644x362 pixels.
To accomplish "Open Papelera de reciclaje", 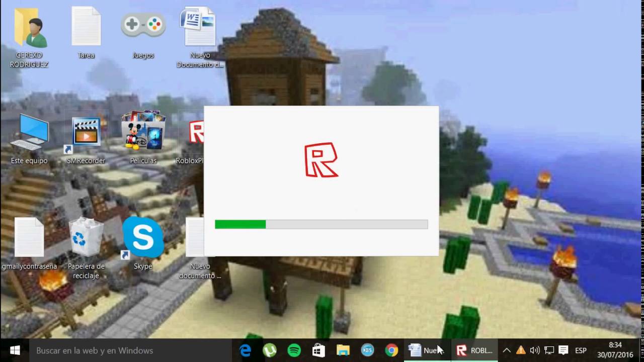I will click(86, 247).
